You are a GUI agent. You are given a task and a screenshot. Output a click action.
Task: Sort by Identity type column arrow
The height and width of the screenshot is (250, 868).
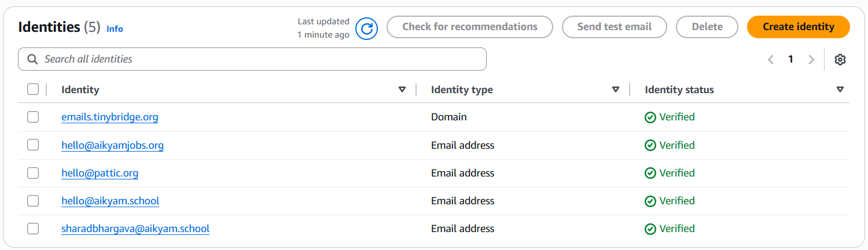coord(616,90)
